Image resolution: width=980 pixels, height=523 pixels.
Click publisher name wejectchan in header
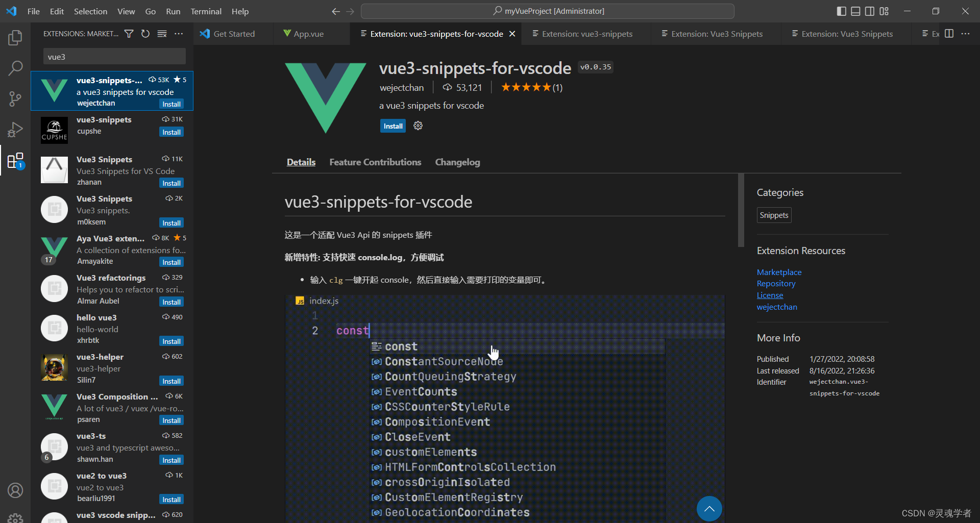click(x=402, y=88)
